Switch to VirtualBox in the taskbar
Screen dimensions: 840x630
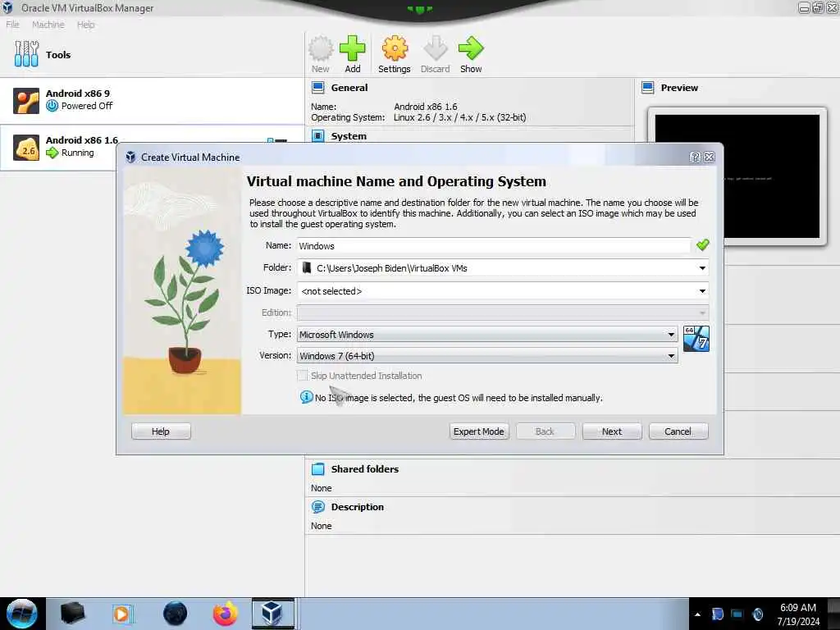tap(272, 614)
